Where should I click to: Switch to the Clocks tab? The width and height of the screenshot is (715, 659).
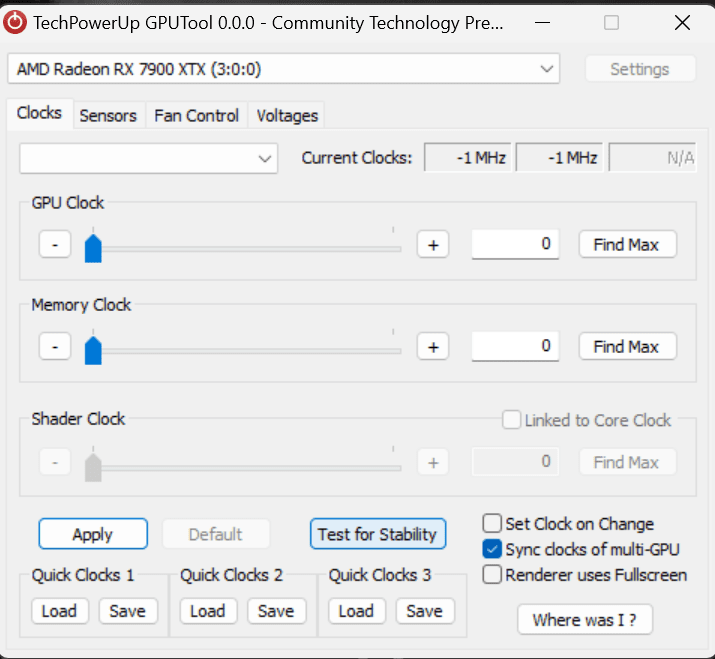[x=39, y=113]
